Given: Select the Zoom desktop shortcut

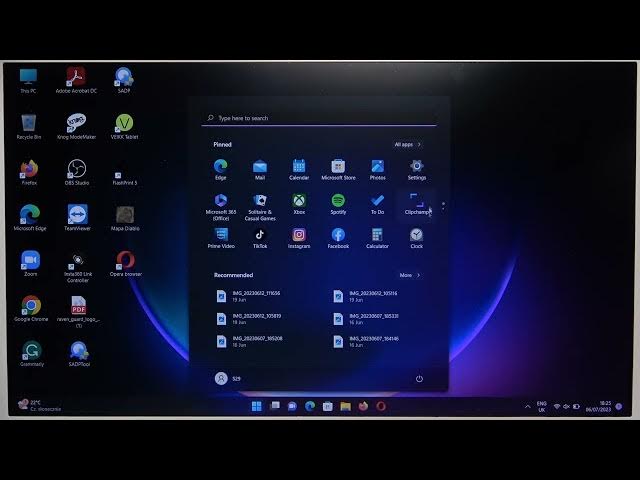Looking at the screenshot, I should tap(30, 263).
